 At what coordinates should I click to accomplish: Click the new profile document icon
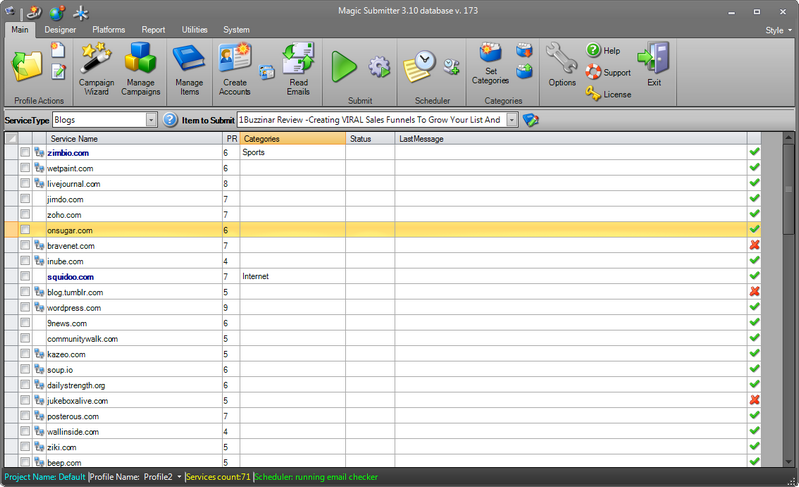point(58,50)
